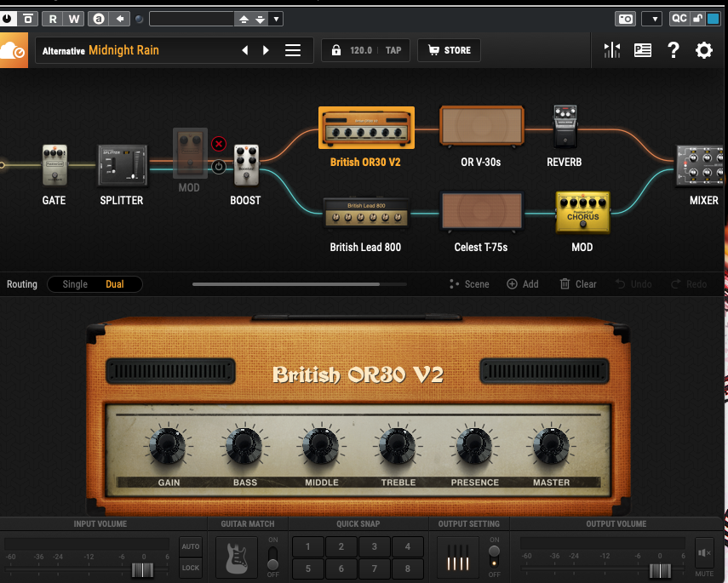Click Add module button
Image resolution: width=728 pixels, height=583 pixels.
[x=523, y=284]
